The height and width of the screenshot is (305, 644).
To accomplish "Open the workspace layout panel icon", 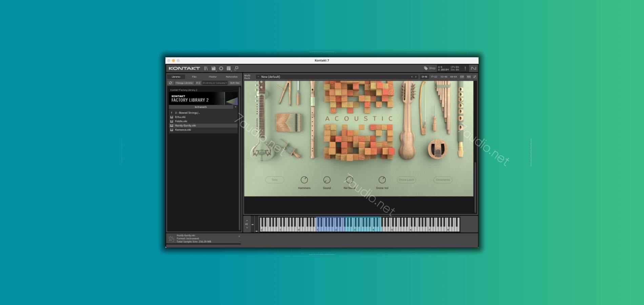I will pyautogui.click(x=229, y=68).
